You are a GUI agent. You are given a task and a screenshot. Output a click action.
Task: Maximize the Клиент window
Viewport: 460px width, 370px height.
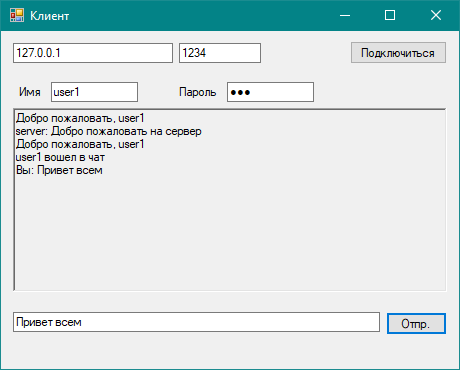coord(390,15)
